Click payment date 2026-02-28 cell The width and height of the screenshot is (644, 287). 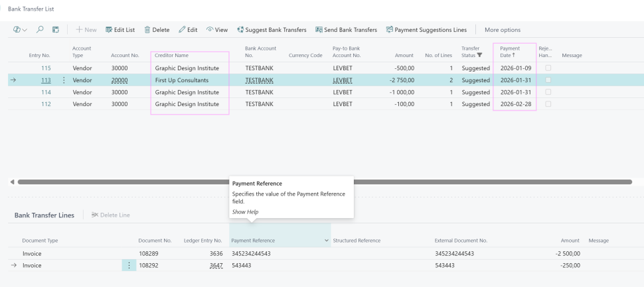516,104
